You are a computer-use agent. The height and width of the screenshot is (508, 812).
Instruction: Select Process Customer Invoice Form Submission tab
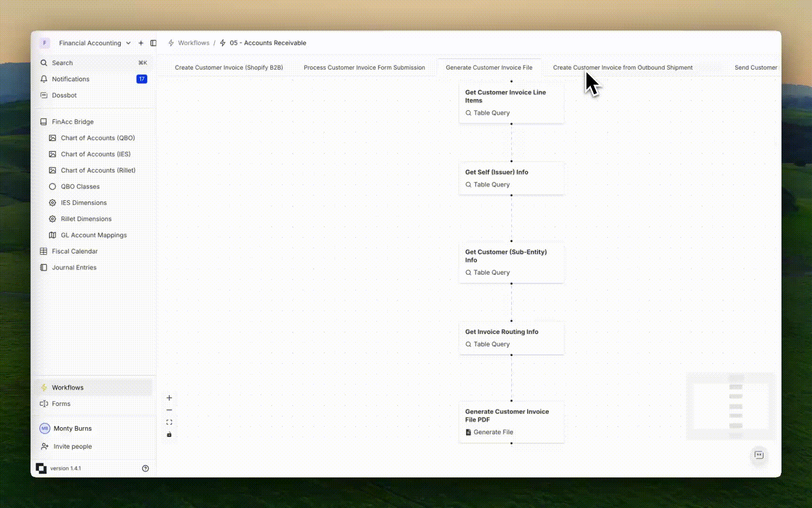(364, 68)
